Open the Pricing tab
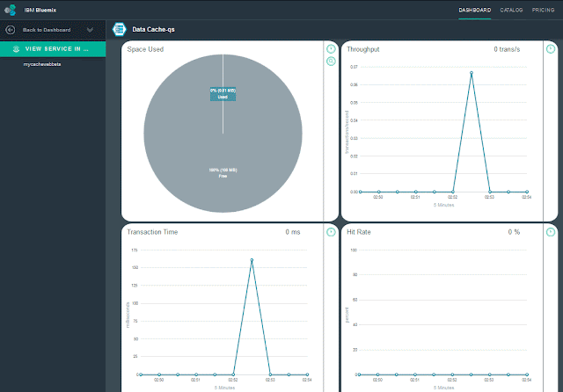 tap(543, 10)
